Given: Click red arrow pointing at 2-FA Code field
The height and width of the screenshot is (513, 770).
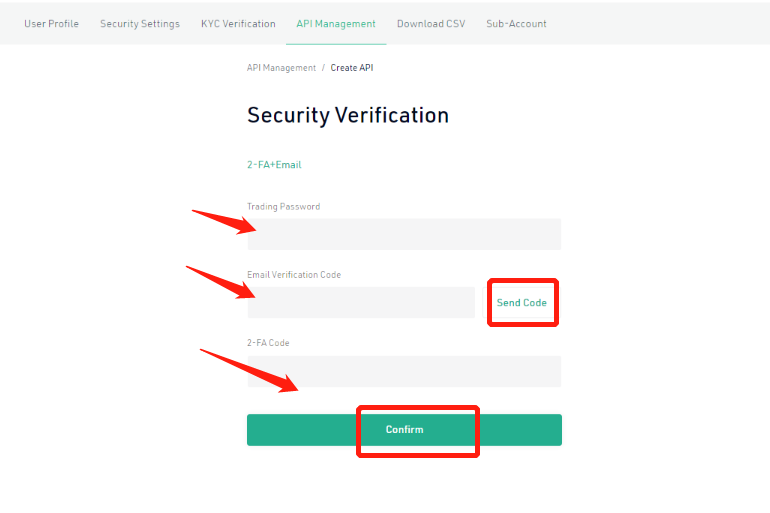Looking at the screenshot, I should point(249,371).
